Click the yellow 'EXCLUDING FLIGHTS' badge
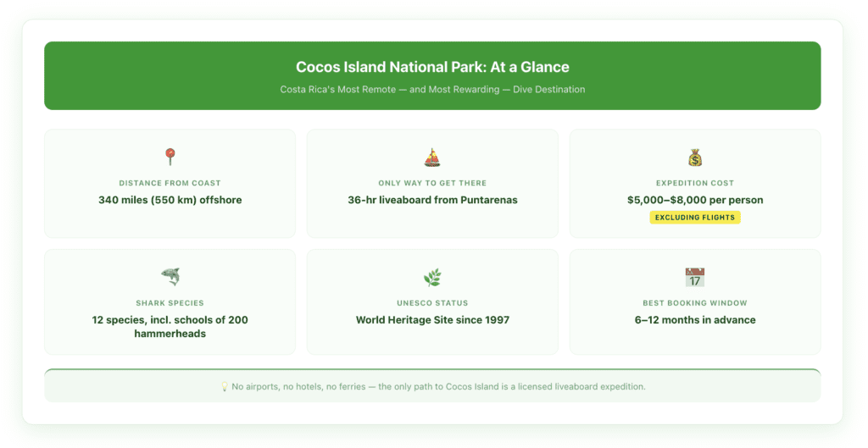Image resolution: width=868 pixels, height=448 pixels. click(695, 218)
